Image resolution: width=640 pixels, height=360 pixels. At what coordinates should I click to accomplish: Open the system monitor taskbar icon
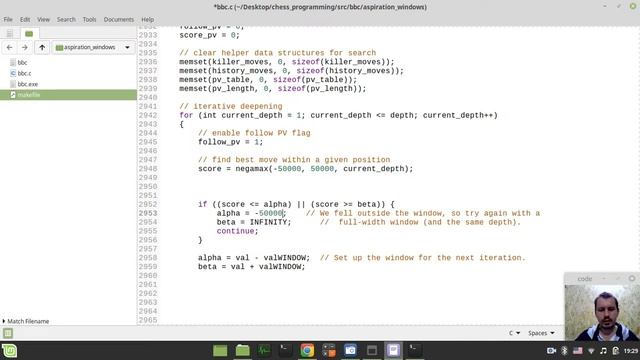[x=264, y=351]
